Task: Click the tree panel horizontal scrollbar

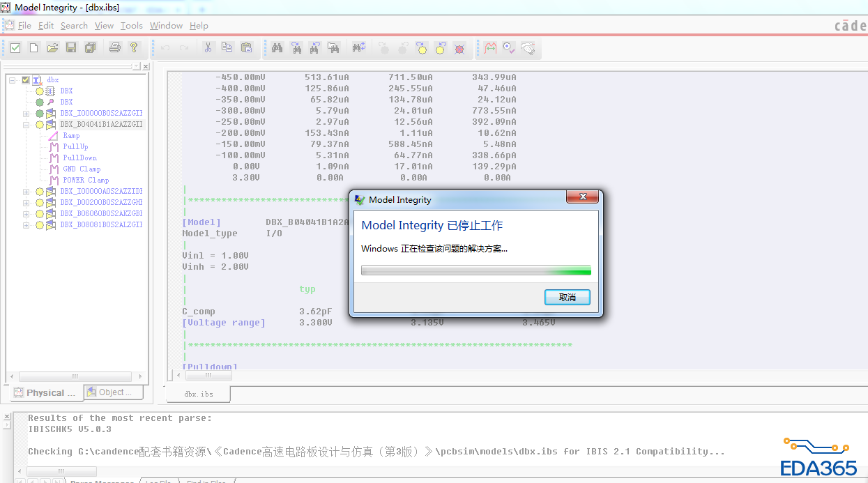Action: tap(75, 376)
